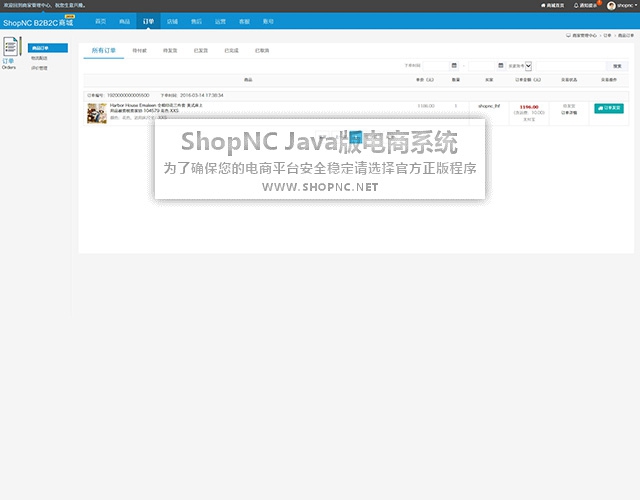Viewport: 640px width, 500px height.
Task: Switch to the 待发货 tab
Action: point(170,51)
